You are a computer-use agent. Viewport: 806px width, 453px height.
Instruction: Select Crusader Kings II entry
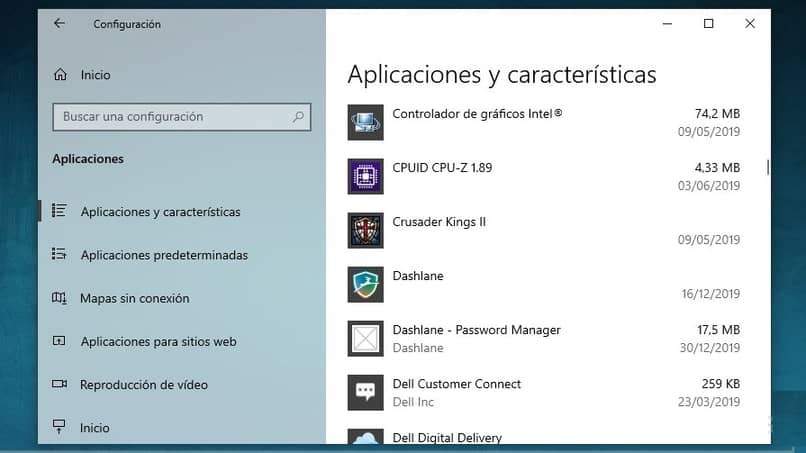(x=544, y=230)
